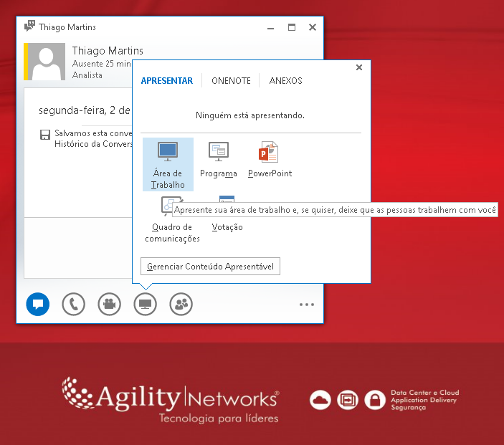This screenshot has width=504, height=445.
Task: Present a PowerPoint file
Action: 269,159
